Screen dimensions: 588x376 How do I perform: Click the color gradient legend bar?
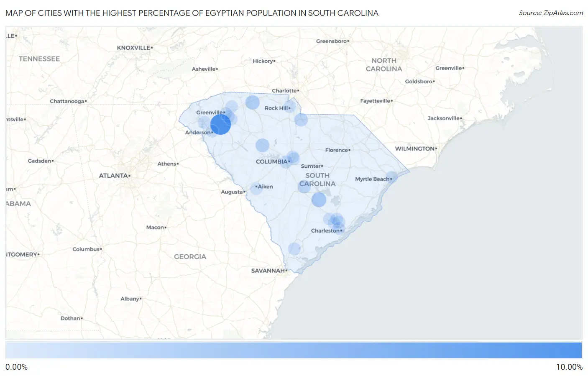tap(294, 350)
